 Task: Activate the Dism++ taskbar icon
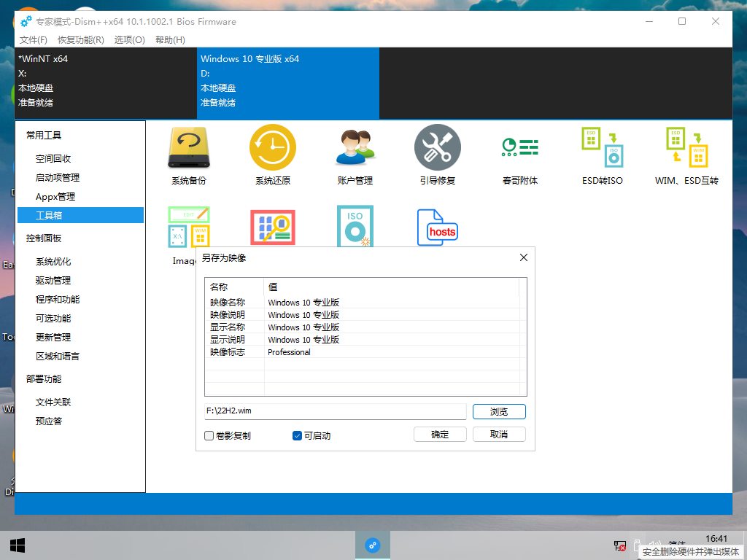pyautogui.click(x=373, y=545)
